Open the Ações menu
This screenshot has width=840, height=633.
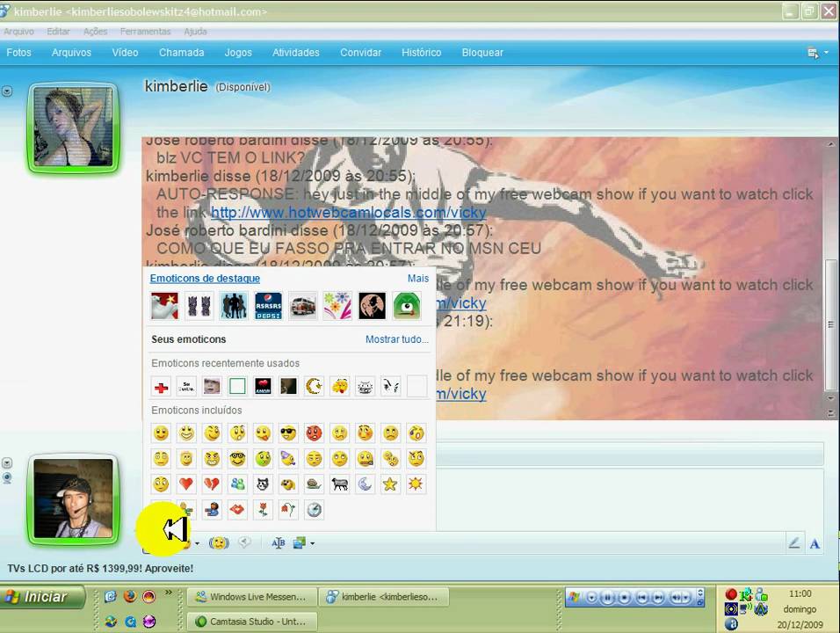[96, 32]
